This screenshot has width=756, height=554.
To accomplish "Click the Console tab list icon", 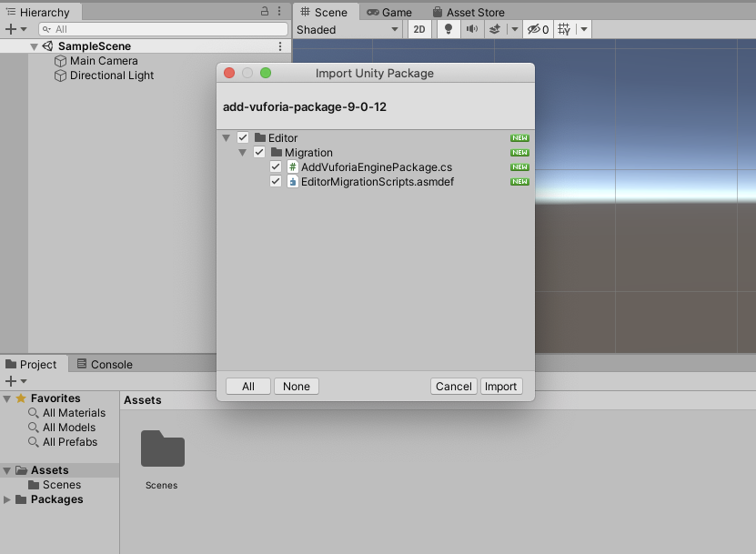I will click(x=82, y=364).
